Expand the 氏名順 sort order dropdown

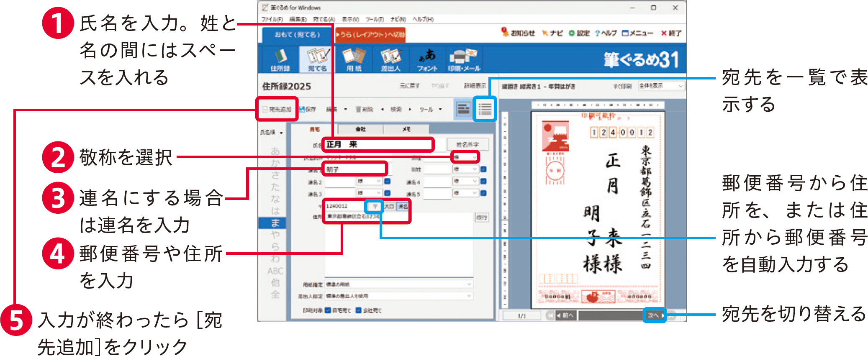[x=271, y=132]
